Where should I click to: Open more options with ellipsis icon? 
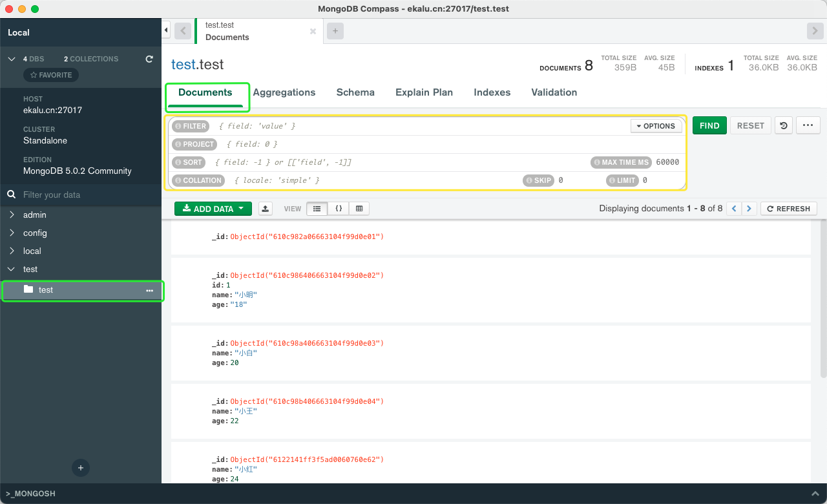point(808,125)
